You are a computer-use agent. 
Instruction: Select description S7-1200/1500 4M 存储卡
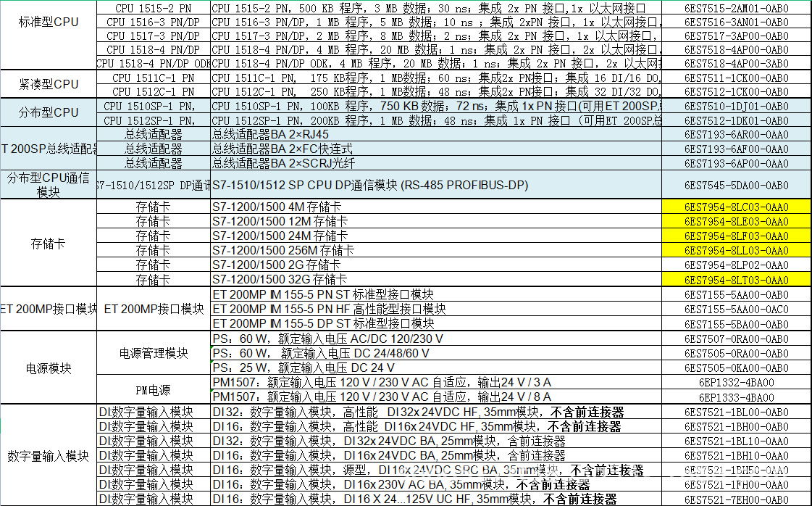[x=436, y=207]
